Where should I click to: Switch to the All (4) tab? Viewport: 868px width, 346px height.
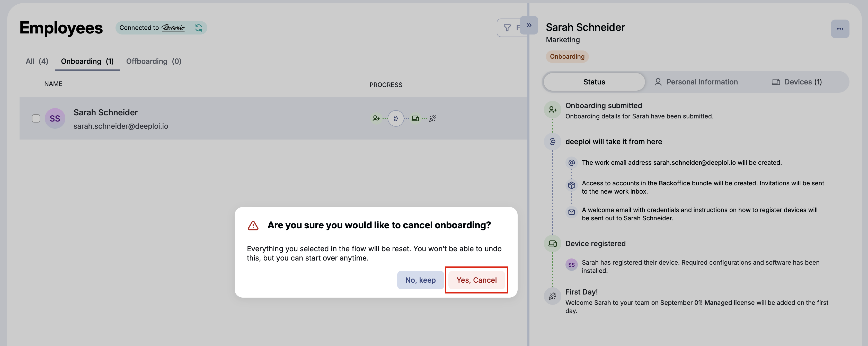pos(37,61)
